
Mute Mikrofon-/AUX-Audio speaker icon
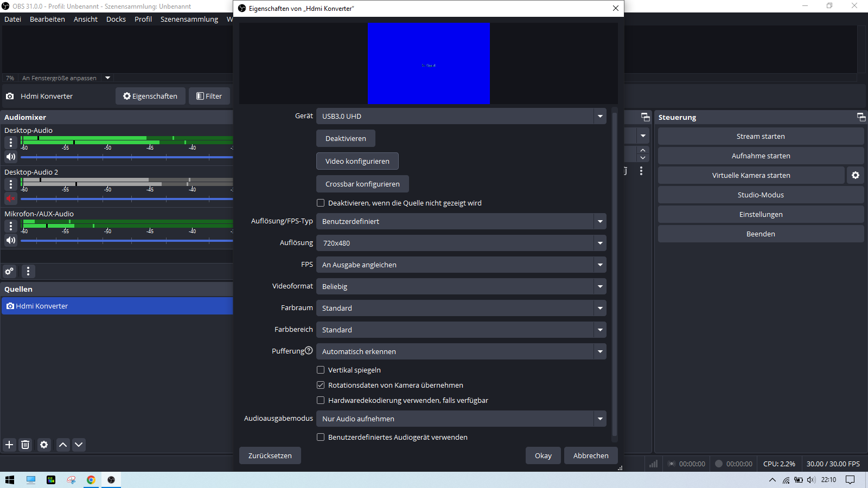click(x=11, y=240)
